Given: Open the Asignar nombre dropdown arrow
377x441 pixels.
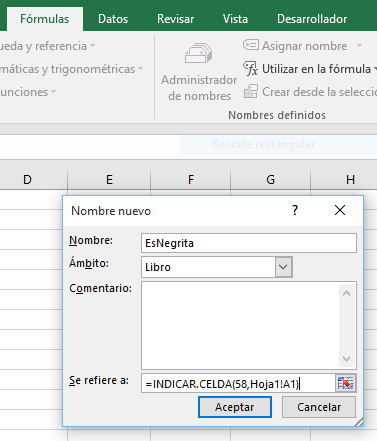Looking at the screenshot, I should click(359, 45).
